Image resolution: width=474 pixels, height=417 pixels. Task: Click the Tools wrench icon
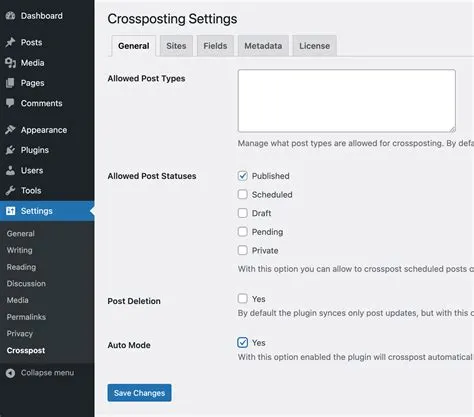10,191
